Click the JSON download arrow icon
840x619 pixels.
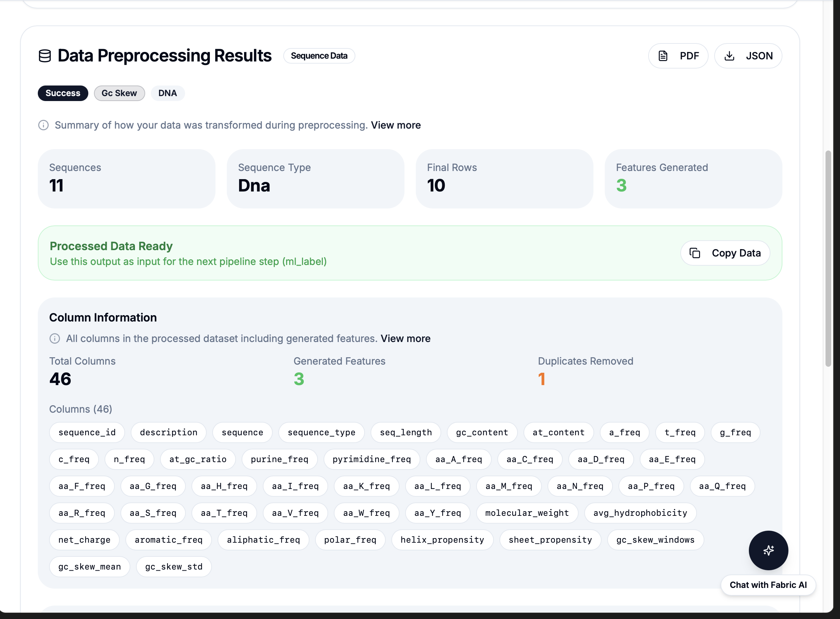729,56
